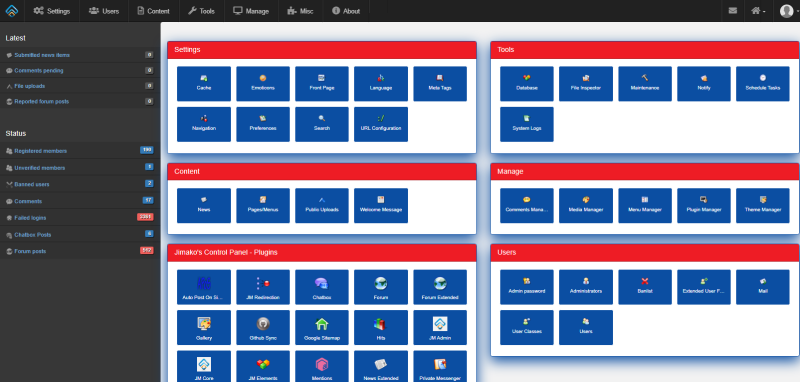Screen dimensions: 800x382
Task: Open the Content menu in navbar
Action: (153, 11)
